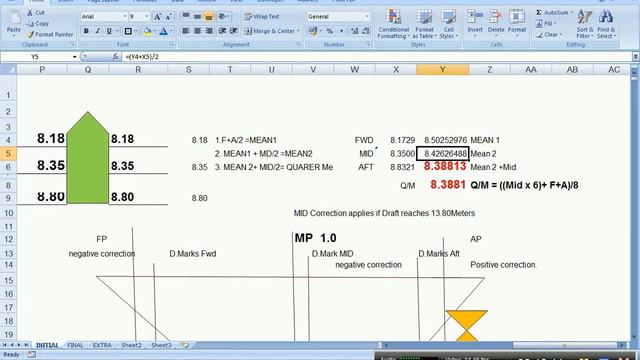Select cell containing 8.42626488

[x=442, y=154]
